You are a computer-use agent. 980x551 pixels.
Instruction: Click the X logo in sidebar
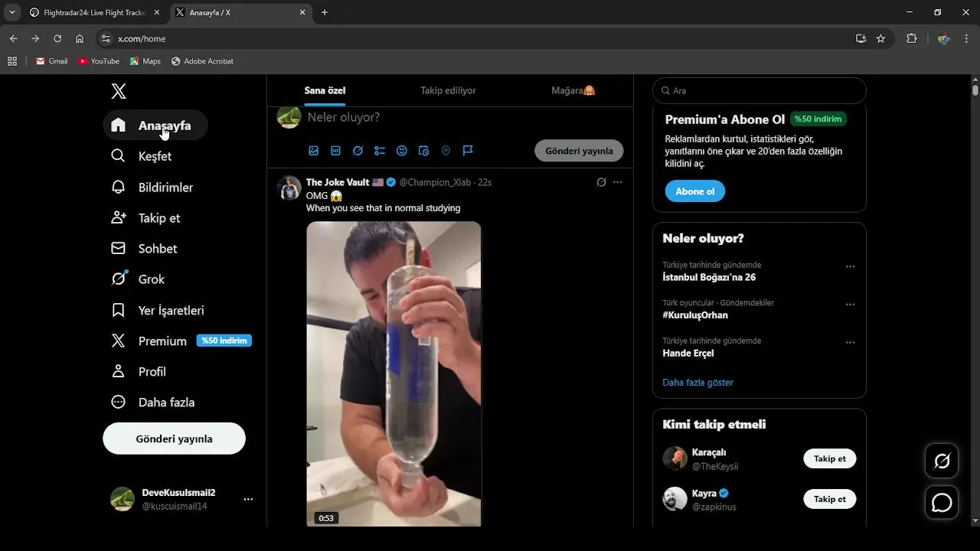pyautogui.click(x=119, y=92)
